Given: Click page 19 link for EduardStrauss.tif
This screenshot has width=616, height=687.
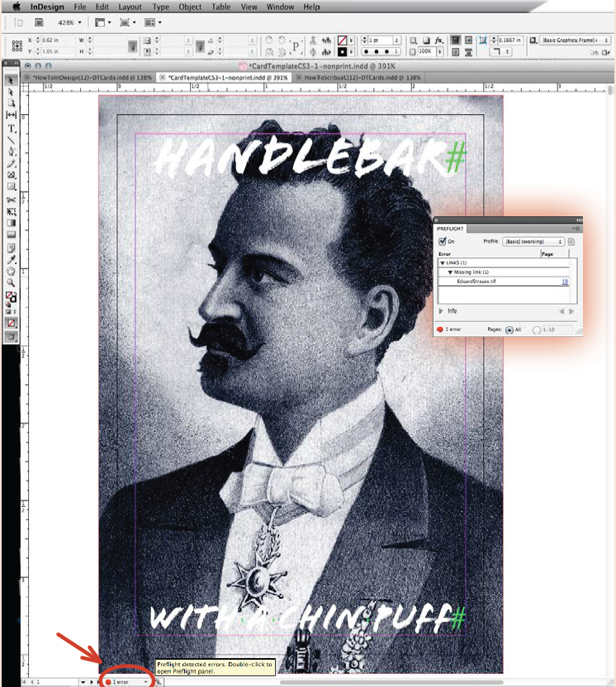Looking at the screenshot, I should coord(565,282).
